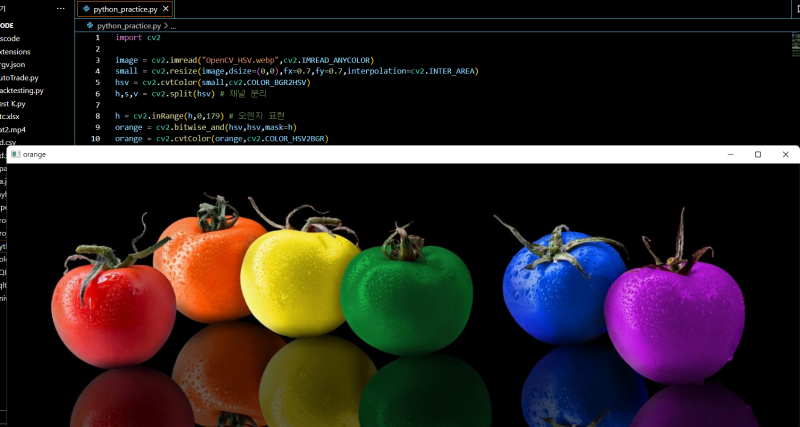Screen dimensions: 800x427
Task: Maximize the orange image window
Action: tap(758, 154)
